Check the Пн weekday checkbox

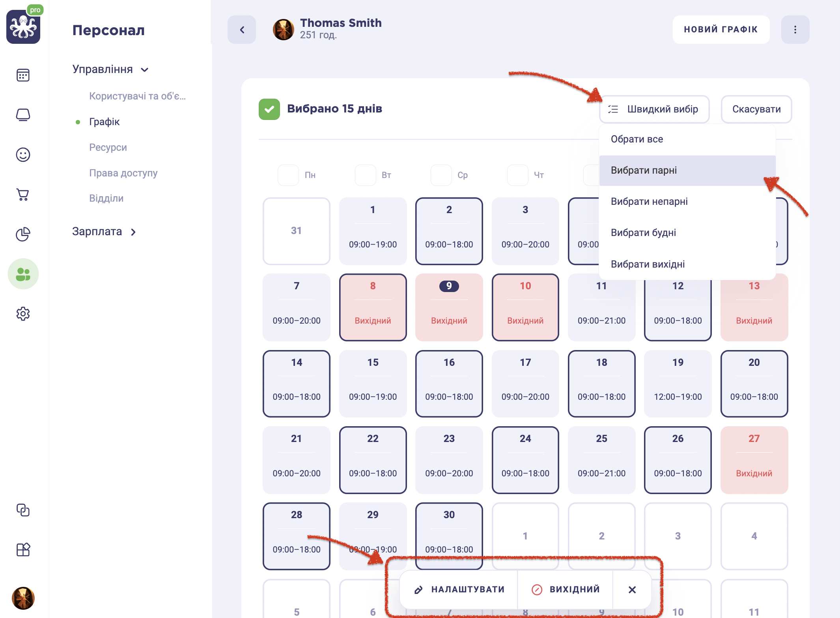pos(288,175)
